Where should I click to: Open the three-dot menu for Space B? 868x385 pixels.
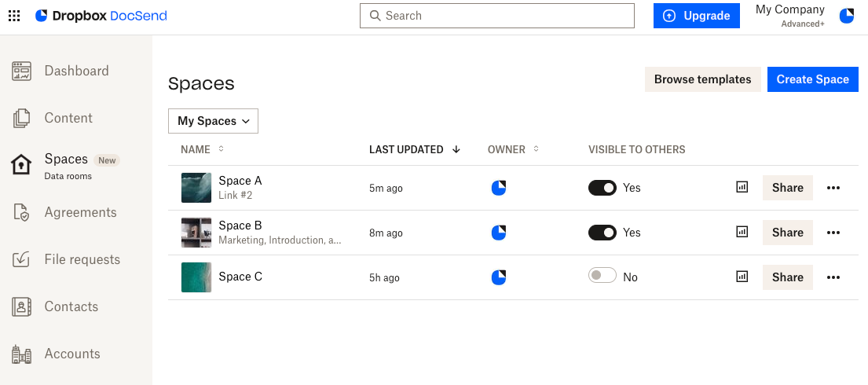coord(833,233)
